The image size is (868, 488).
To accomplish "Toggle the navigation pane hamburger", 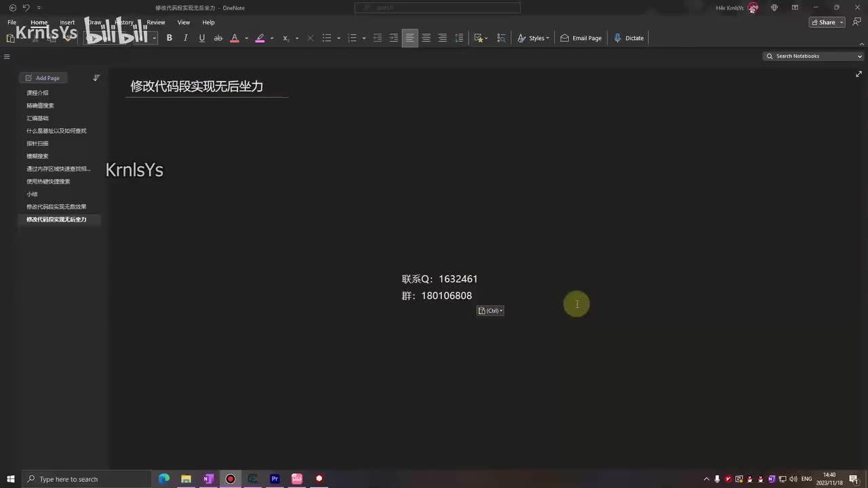I will [x=7, y=57].
